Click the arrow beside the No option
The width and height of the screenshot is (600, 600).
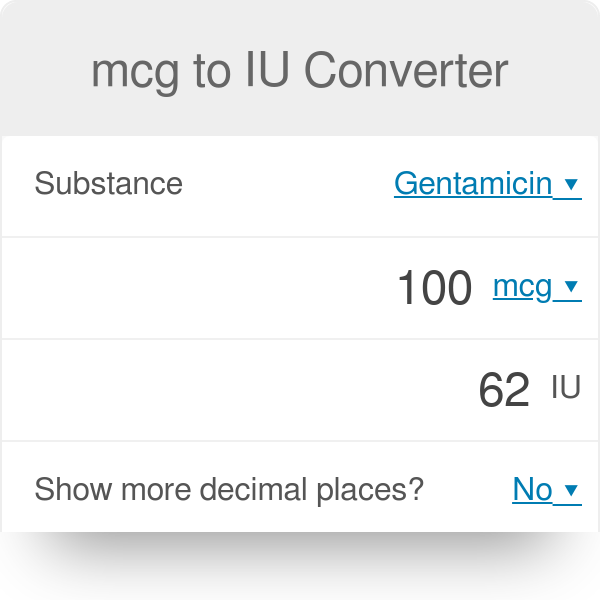[571, 490]
